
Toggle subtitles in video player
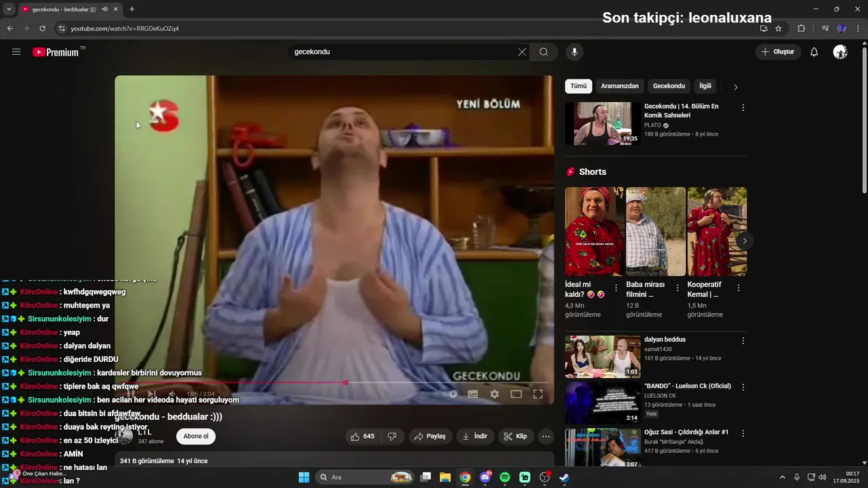473,394
